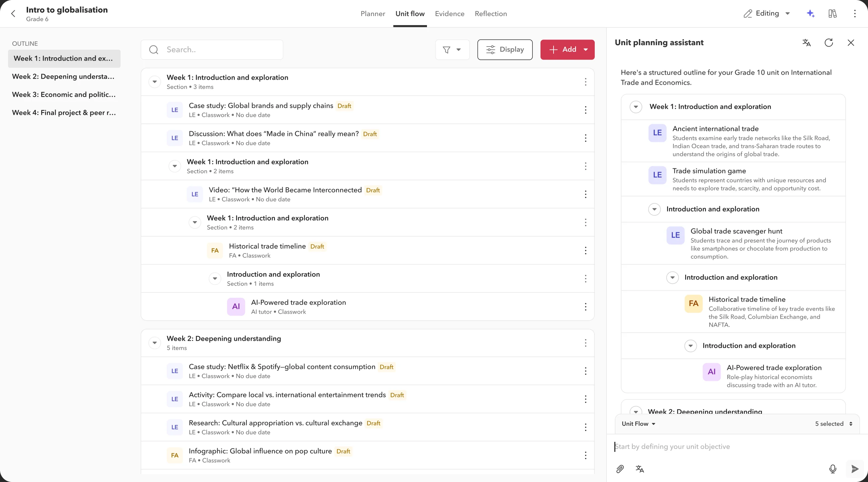
Task: Refresh the Unit planning assistant
Action: [x=829, y=43]
